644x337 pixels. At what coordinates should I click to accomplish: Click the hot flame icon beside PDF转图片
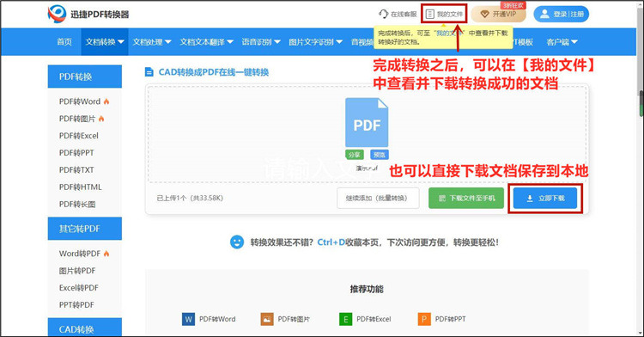pos(101,119)
